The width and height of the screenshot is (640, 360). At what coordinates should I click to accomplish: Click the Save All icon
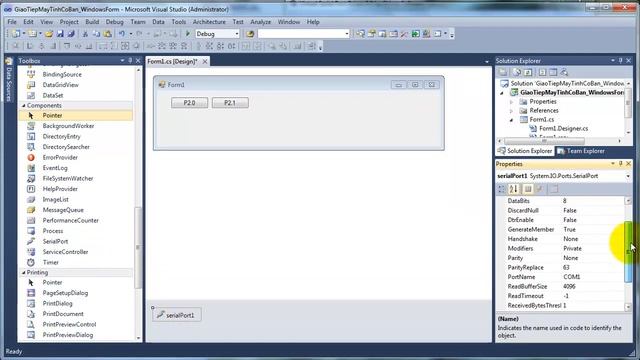tap(71, 33)
